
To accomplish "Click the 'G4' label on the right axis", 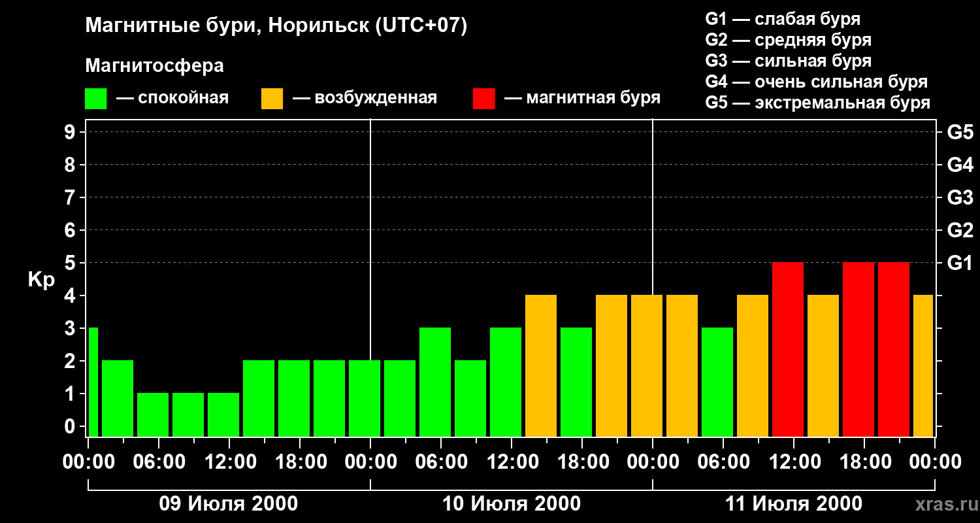I will point(960,165).
